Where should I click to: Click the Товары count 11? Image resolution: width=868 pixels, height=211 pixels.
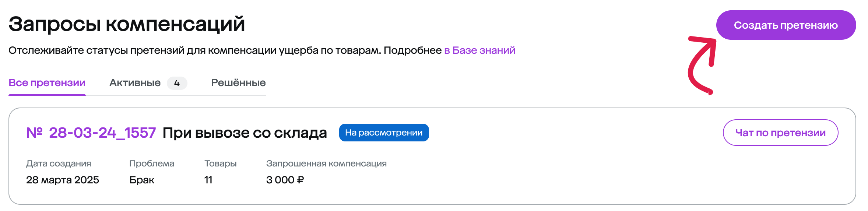pos(208,180)
